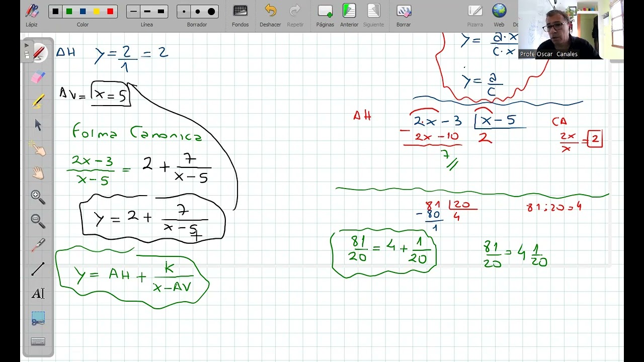Select the text tool

click(x=38, y=293)
